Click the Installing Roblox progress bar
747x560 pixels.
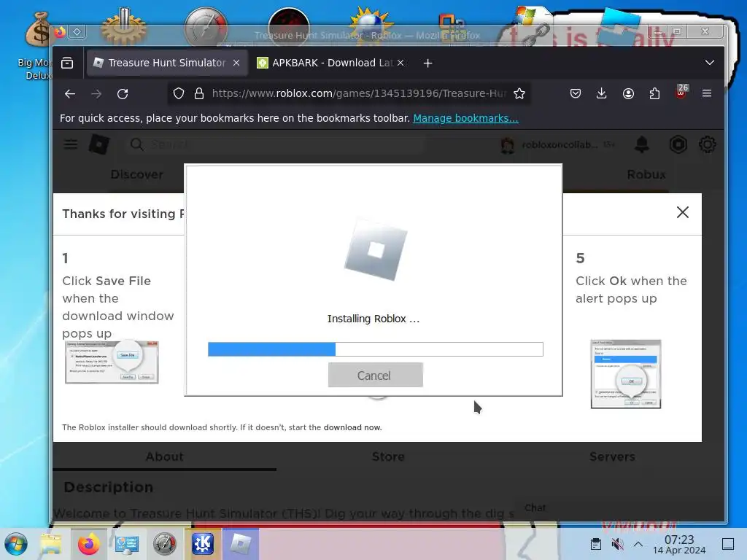tap(376, 349)
